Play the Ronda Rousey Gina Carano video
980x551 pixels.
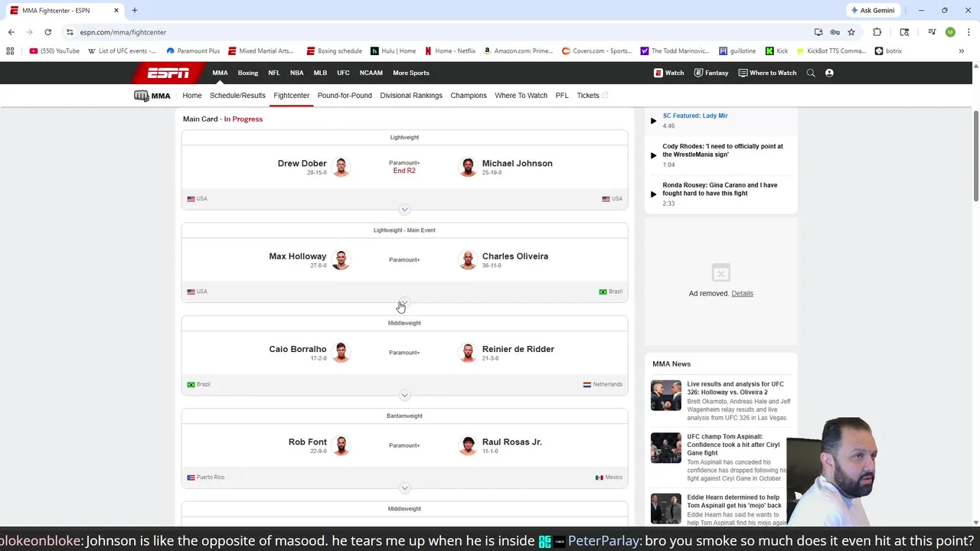(x=653, y=194)
